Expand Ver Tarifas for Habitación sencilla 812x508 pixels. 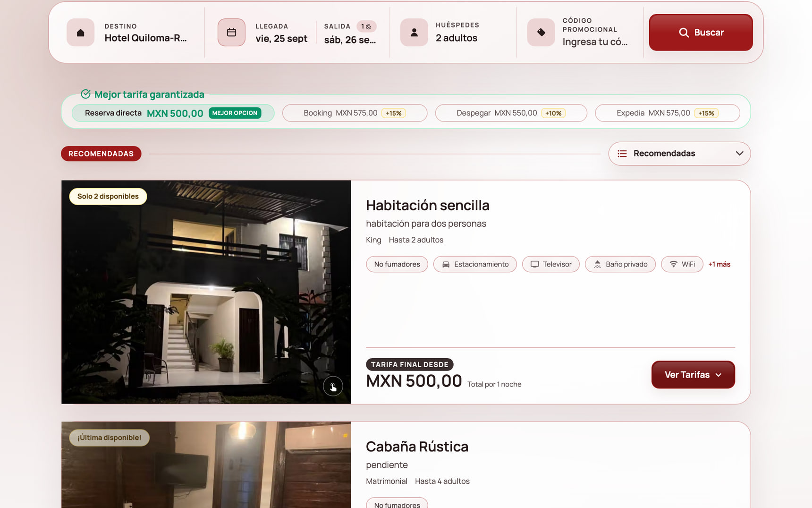point(693,375)
